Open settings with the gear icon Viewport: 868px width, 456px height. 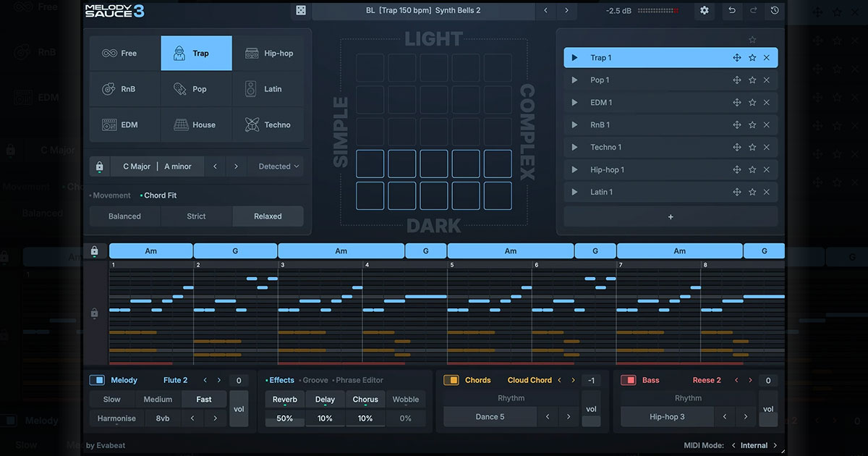[x=704, y=10]
